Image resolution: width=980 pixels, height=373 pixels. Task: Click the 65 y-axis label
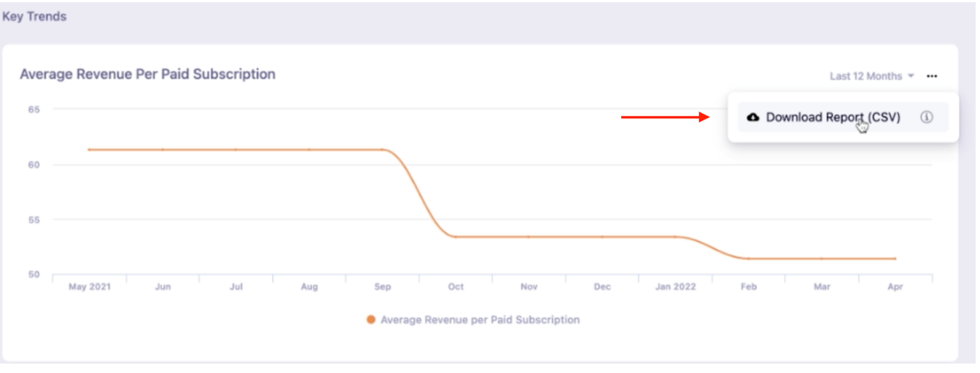pos(34,109)
